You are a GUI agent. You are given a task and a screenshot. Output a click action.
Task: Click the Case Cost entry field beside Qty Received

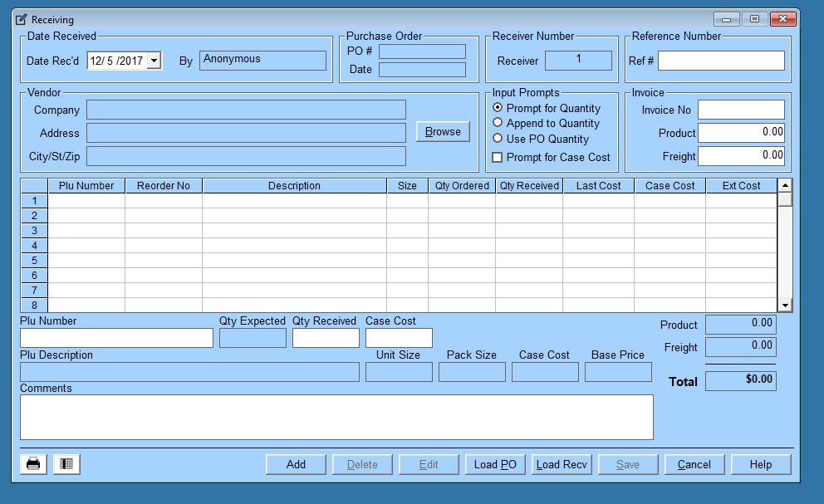(399, 338)
